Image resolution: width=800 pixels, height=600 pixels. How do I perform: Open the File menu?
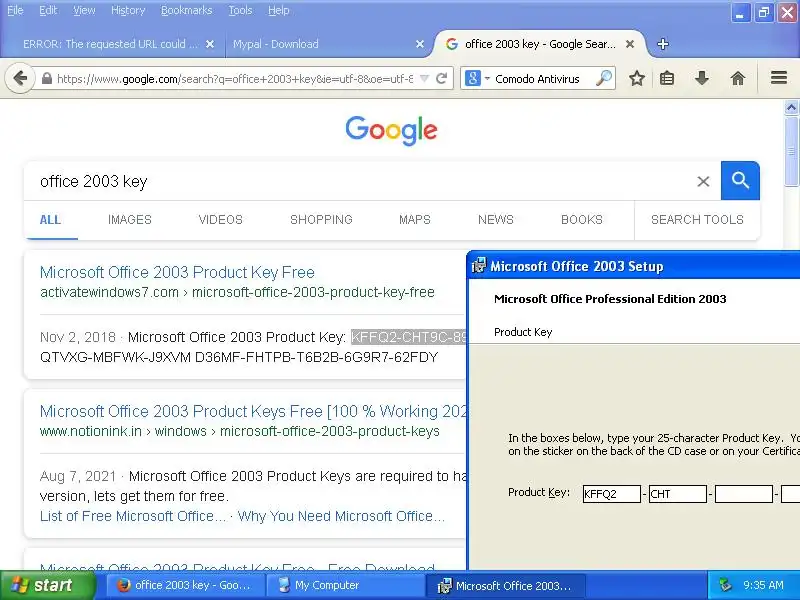pos(15,10)
